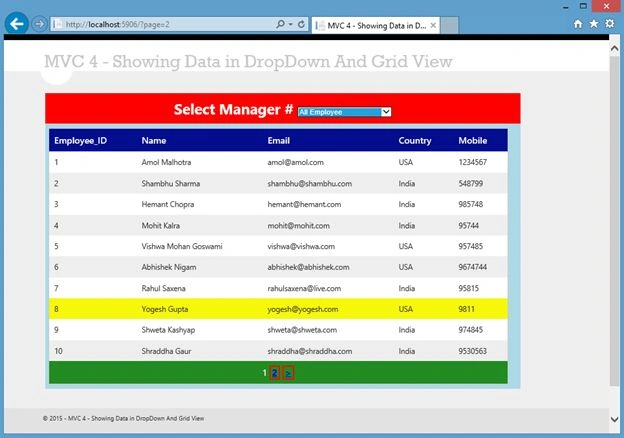Open the browser tools gear icon

(610, 24)
